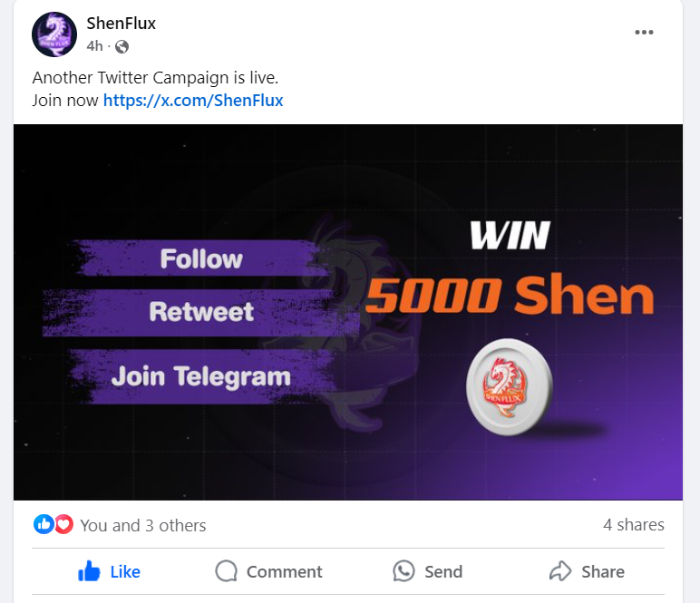Viewport: 700px width, 603px height.
Task: Toggle the Like thumbs-up icon
Action: 89,571
